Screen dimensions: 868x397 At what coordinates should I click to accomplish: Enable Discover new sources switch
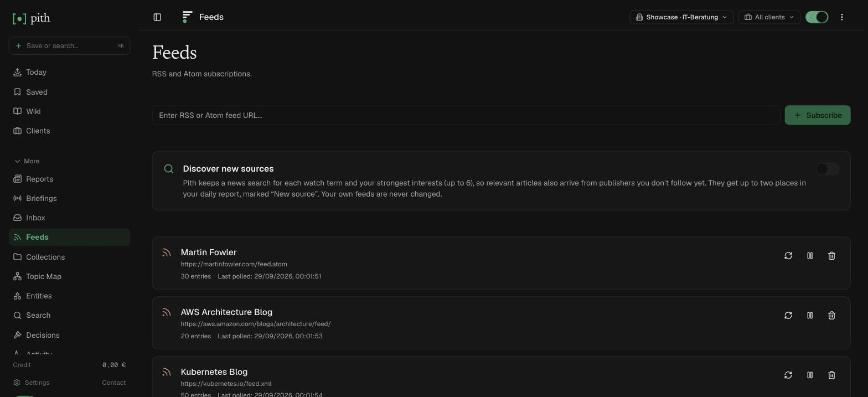click(x=827, y=169)
